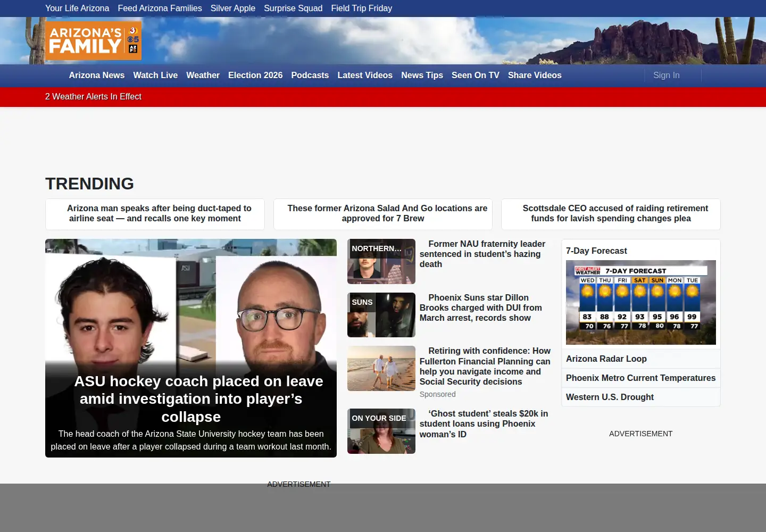Screen dimensions: 766x532
Task: Open the NAU fraternity story thumbnail
Action: tap(381, 262)
